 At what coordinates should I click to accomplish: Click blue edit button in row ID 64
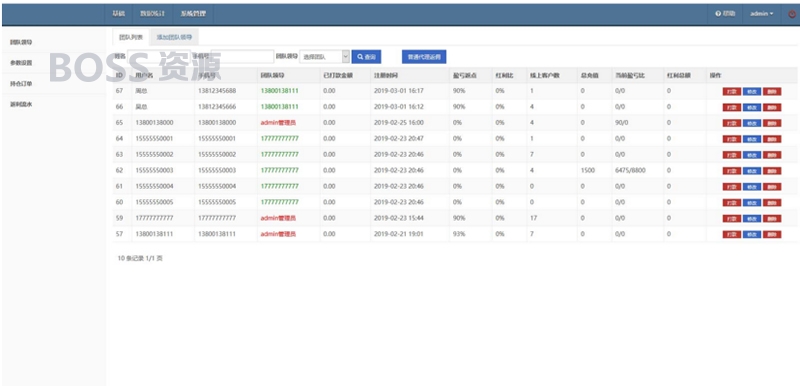tap(752, 139)
